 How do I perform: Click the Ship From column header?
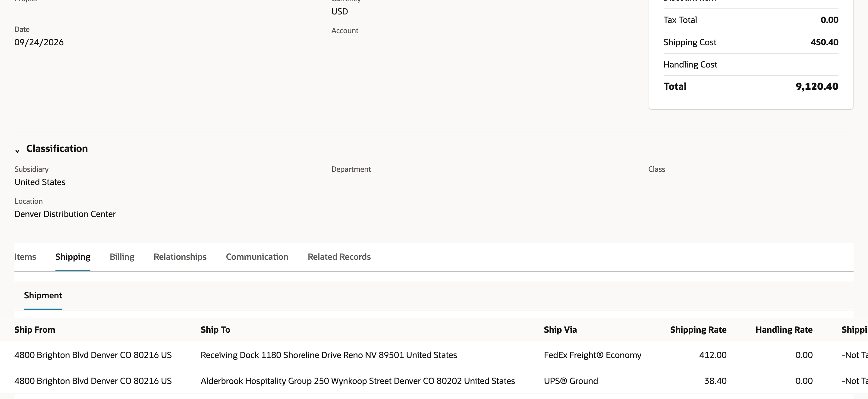(x=35, y=330)
